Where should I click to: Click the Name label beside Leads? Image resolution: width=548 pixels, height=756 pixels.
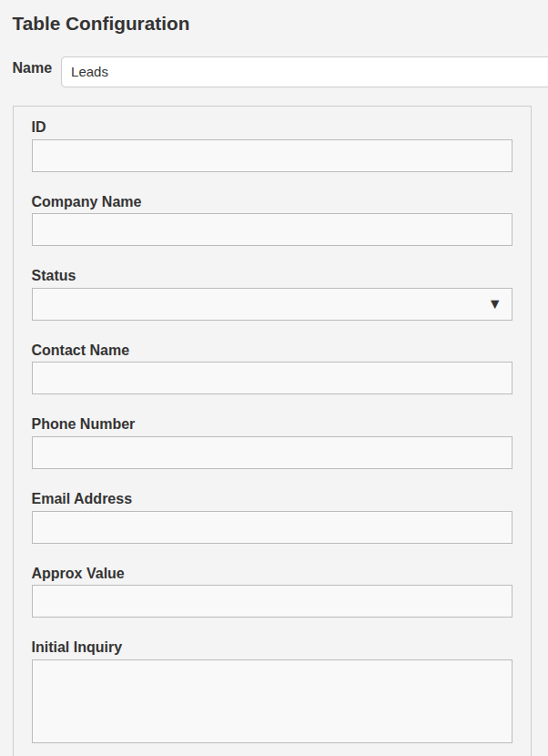point(32,67)
